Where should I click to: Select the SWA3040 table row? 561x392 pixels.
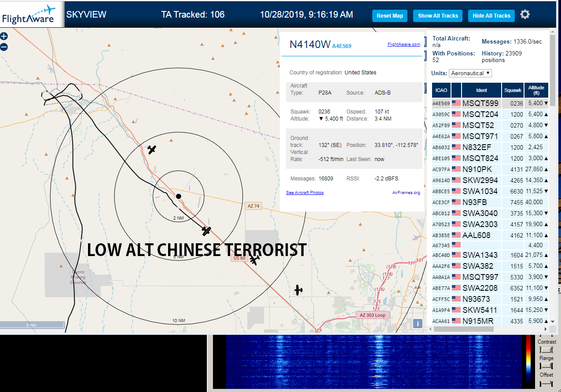490,213
